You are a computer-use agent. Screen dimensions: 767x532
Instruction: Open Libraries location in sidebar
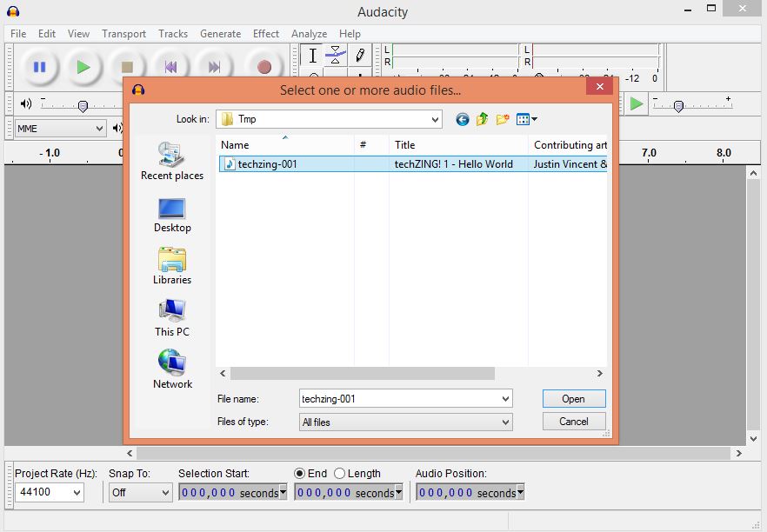171,267
